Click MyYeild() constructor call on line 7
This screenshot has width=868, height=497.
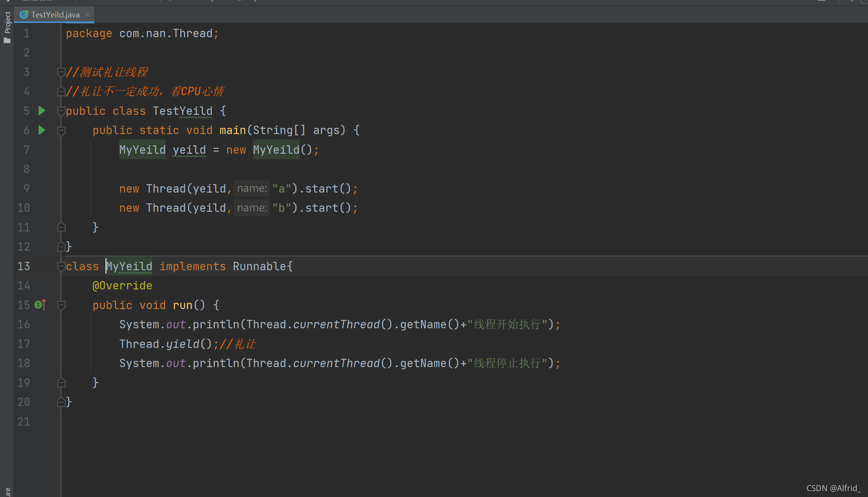(x=283, y=150)
